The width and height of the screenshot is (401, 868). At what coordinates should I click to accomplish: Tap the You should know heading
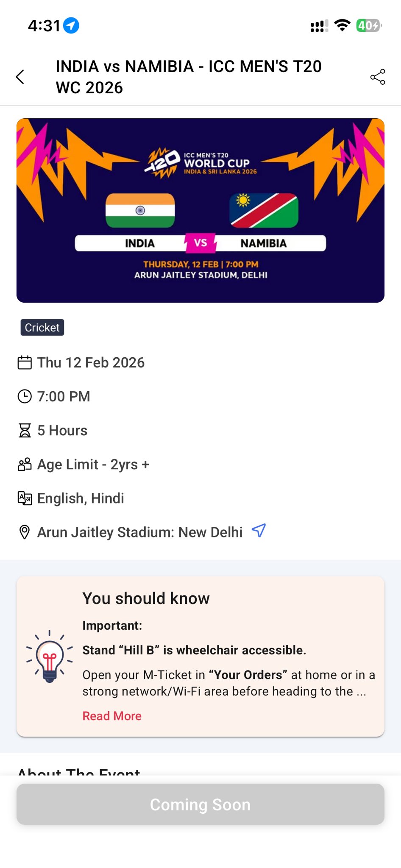146,598
